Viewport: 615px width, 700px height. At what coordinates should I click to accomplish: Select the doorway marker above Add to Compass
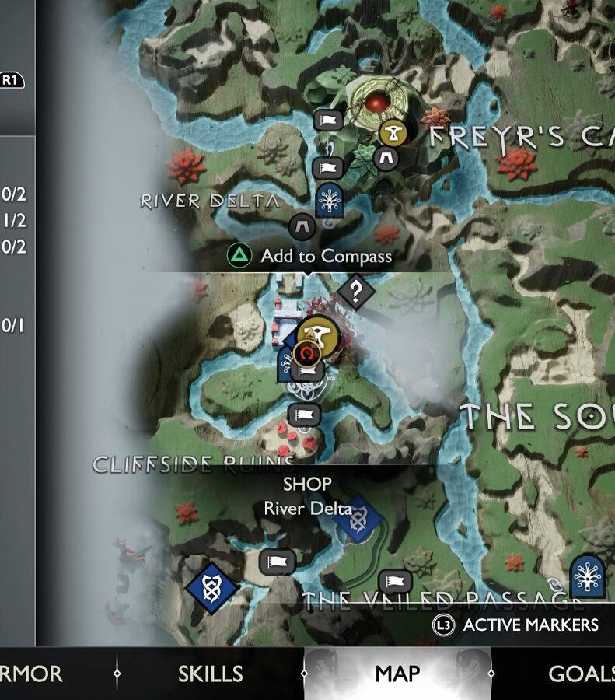[x=302, y=227]
